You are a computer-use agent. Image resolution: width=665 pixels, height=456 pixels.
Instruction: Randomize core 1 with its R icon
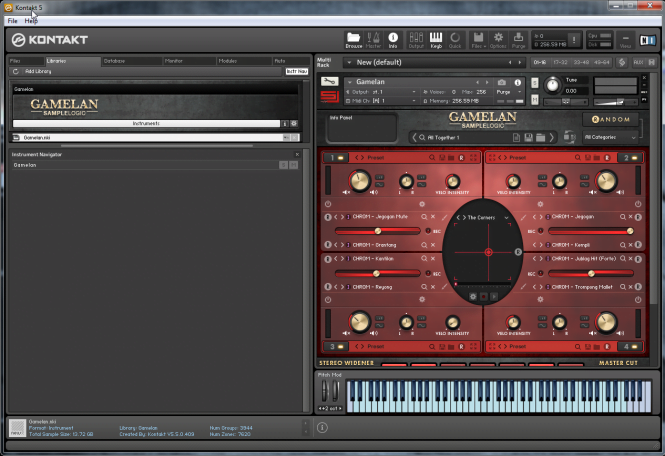(461, 158)
